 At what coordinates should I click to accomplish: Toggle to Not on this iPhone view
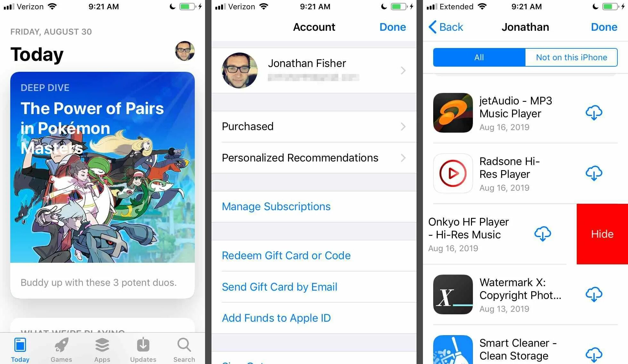[571, 57]
